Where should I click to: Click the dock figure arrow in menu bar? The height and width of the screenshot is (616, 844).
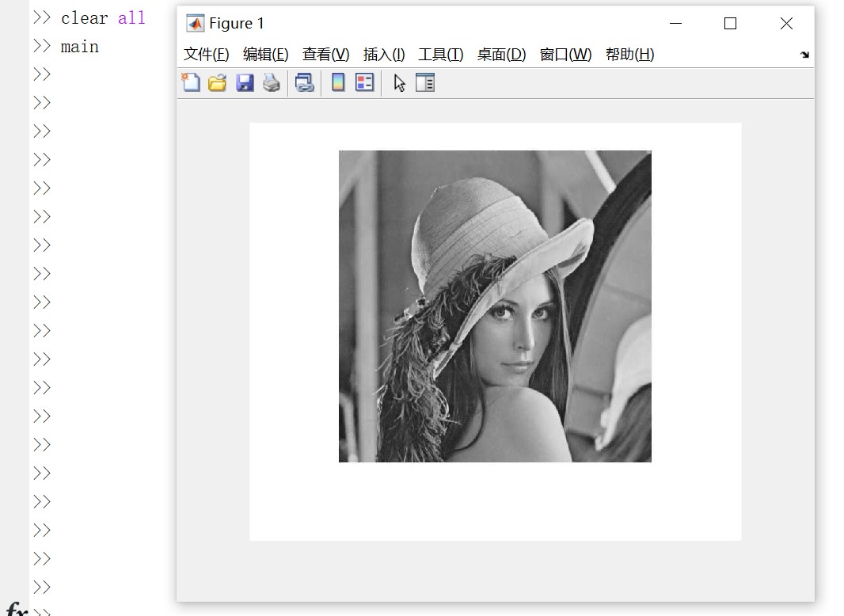click(804, 55)
